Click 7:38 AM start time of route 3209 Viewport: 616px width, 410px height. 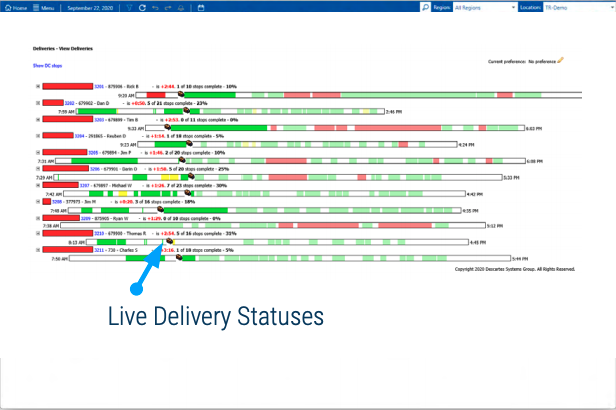[x=51, y=226]
